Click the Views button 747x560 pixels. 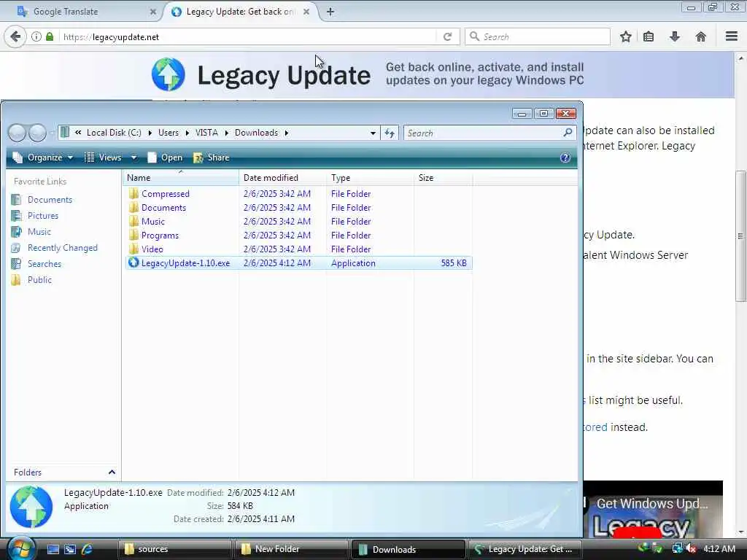click(104, 157)
